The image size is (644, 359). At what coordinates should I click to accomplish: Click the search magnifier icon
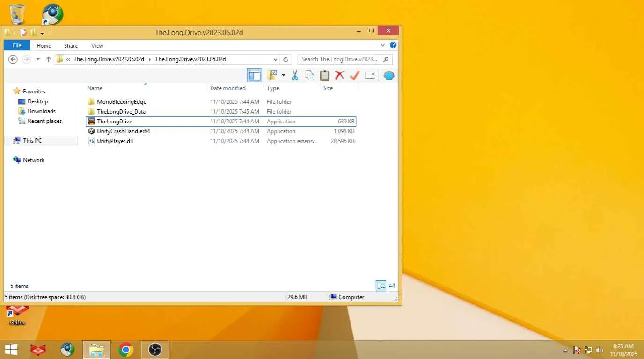[x=386, y=59]
